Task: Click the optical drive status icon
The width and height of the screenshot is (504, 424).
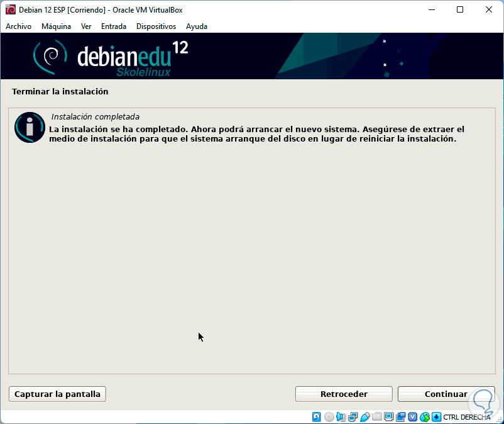Action: tap(329, 417)
